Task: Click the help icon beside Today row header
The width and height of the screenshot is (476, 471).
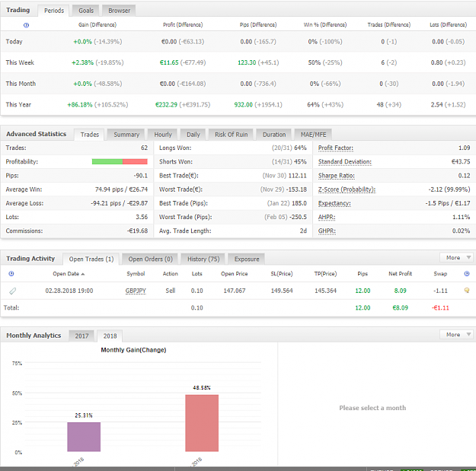Action: [26, 25]
